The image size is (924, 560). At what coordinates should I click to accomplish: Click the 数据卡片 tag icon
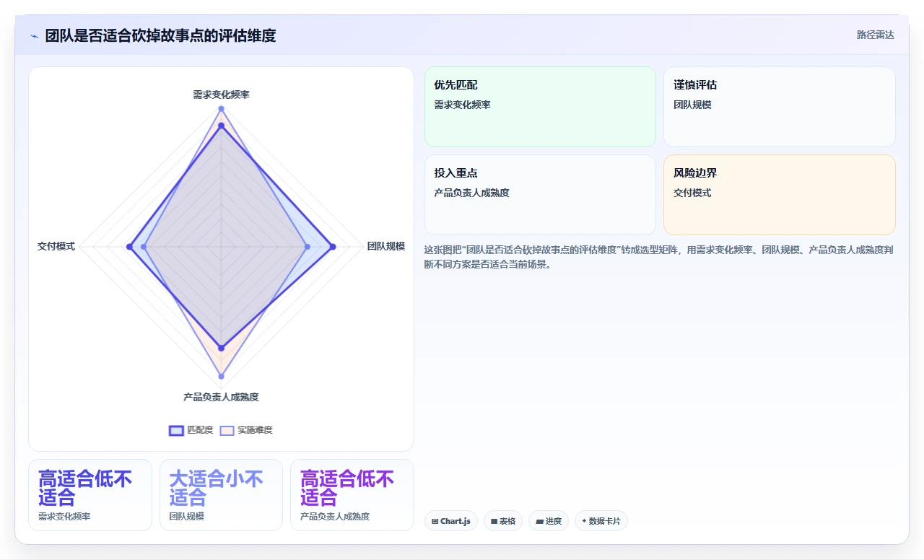(x=584, y=521)
